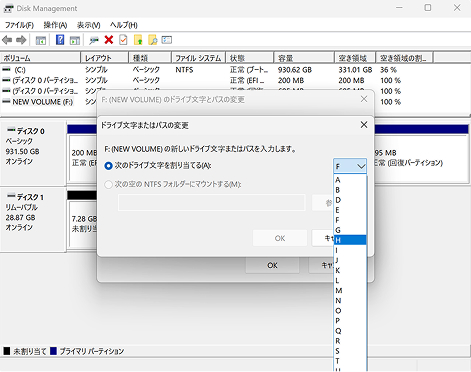Click the disk icon next to ディスク 1
Viewport: 471px width, 372px height.
11,196
